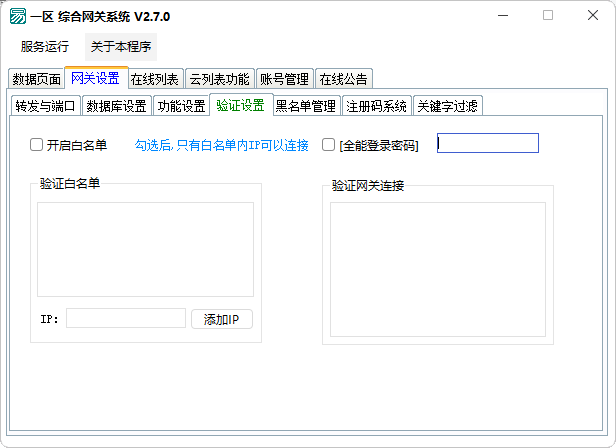Go to the 账号管理 tab
616x448 pixels.
[x=284, y=79]
